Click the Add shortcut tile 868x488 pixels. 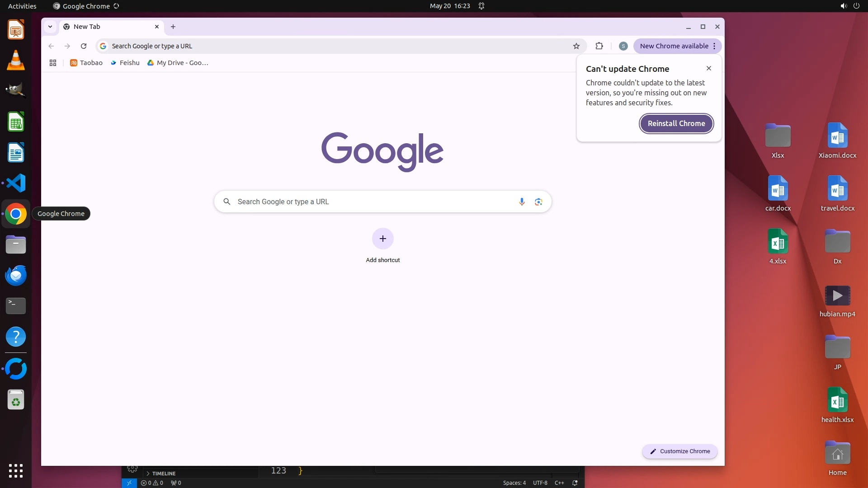[382, 239]
